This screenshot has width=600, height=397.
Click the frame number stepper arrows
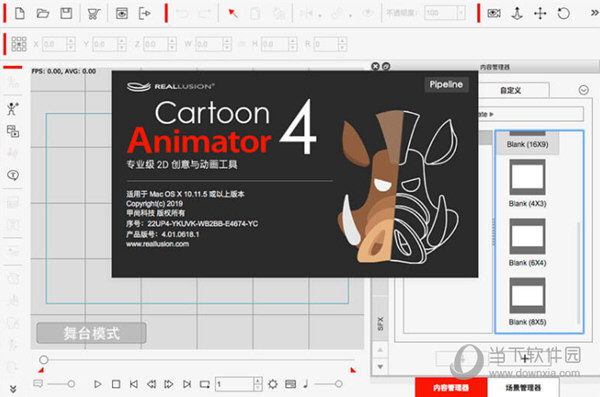click(x=258, y=384)
